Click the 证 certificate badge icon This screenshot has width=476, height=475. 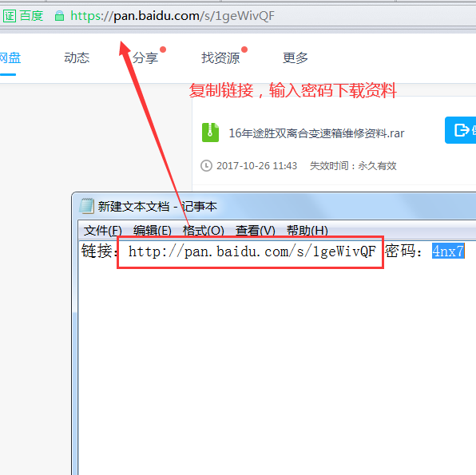[9, 16]
